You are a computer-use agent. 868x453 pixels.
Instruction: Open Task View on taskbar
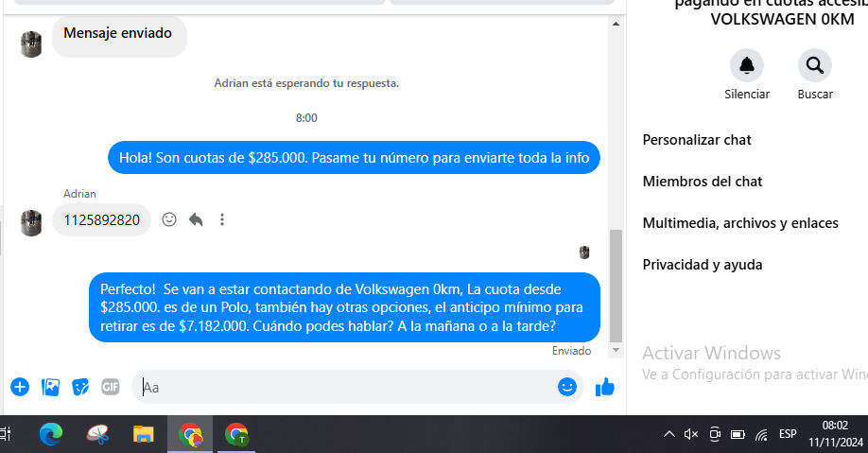click(x=6, y=434)
